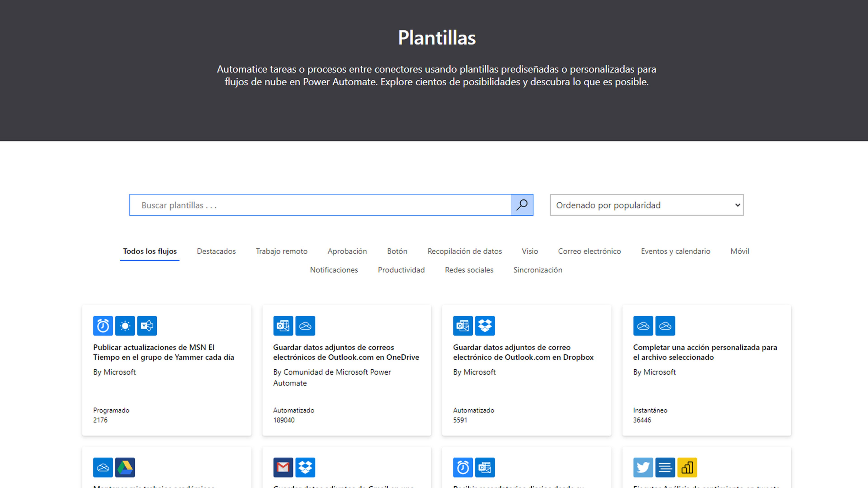Click the Recurrence timer icon on Yammer card

(x=103, y=326)
